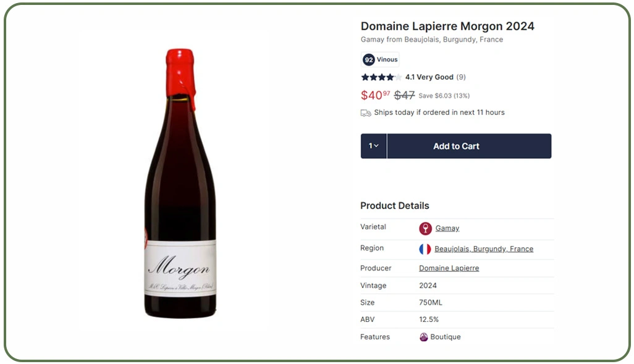Image resolution: width=634 pixels, height=364 pixels.
Task: Click the review count (9)
Action: click(x=461, y=77)
